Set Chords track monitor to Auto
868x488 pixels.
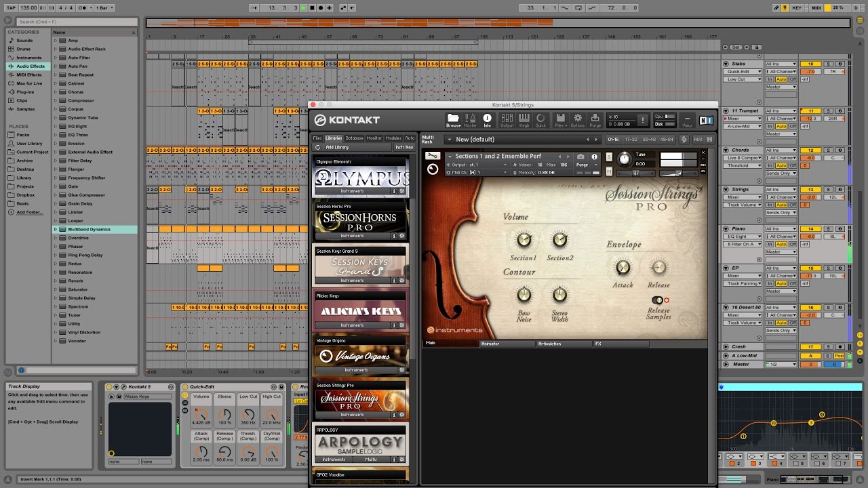[x=781, y=165]
